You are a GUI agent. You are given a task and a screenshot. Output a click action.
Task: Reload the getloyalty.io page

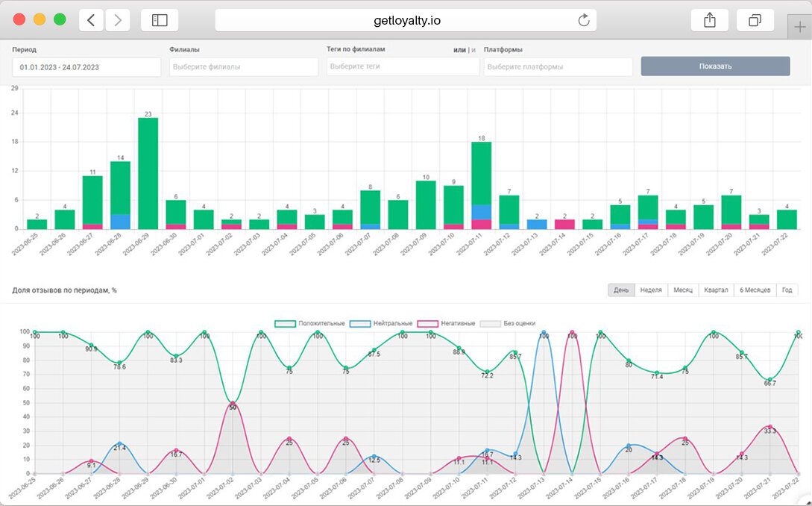tap(584, 20)
